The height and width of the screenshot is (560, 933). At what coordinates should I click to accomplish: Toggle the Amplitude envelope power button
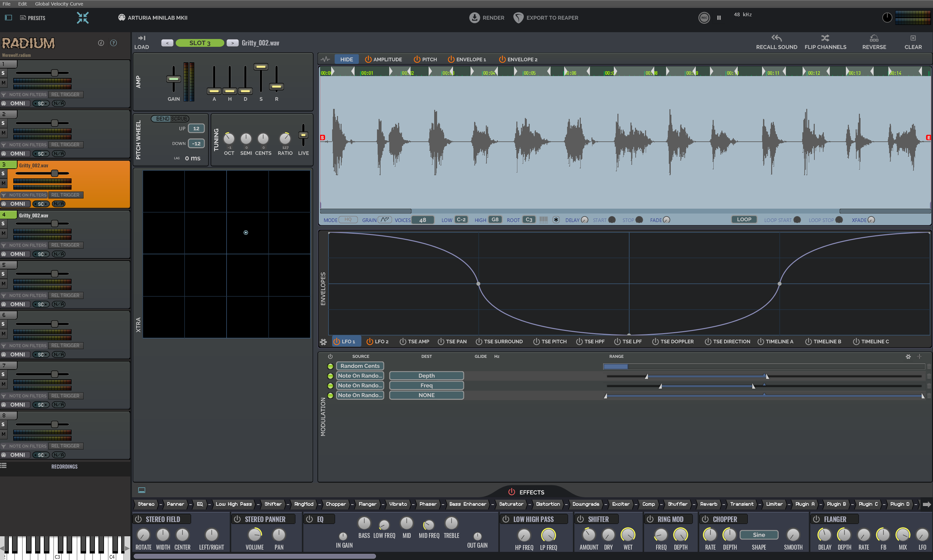point(368,59)
